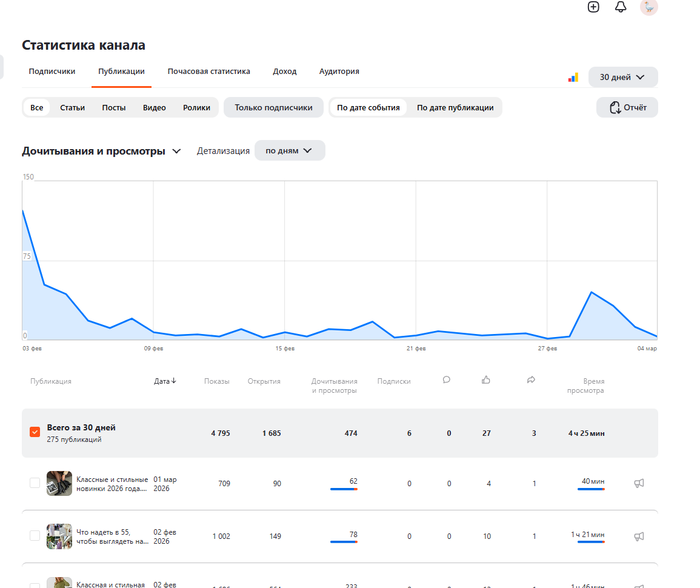Click the Время просмотра column header
The width and height of the screenshot is (700, 588).
(585, 386)
